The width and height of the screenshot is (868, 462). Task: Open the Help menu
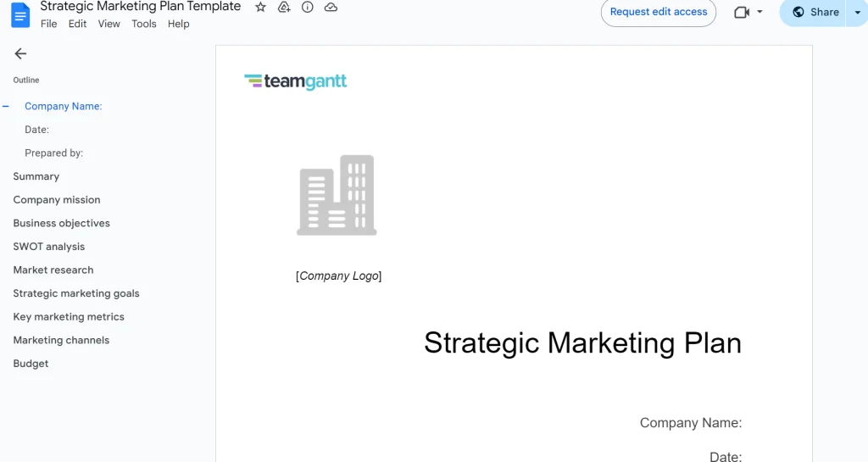(178, 24)
